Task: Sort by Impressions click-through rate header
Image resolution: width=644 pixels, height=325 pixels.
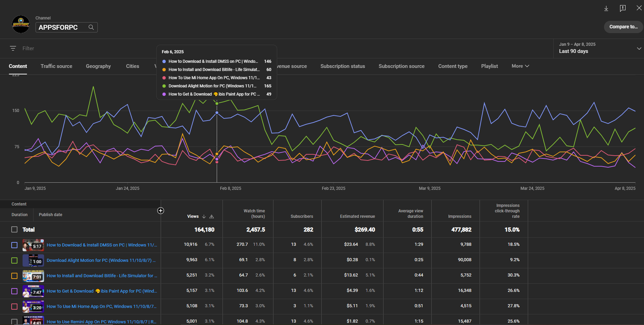Action: [507, 211]
